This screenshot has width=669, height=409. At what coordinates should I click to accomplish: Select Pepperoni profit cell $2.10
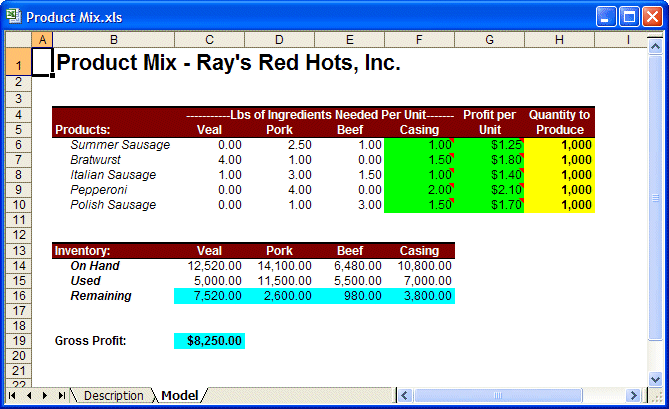coord(489,189)
